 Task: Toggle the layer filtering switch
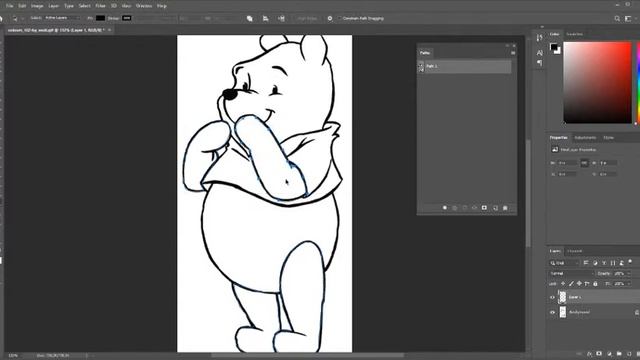pos(631,261)
